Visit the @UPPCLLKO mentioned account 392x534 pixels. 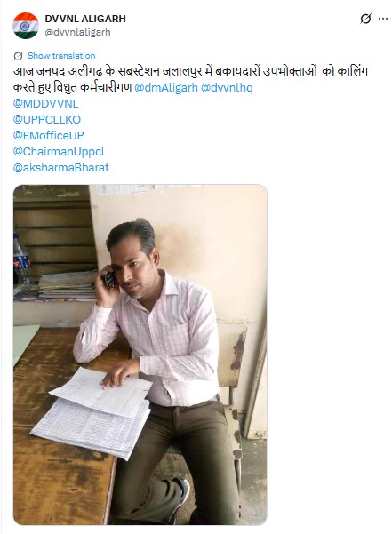[47, 119]
